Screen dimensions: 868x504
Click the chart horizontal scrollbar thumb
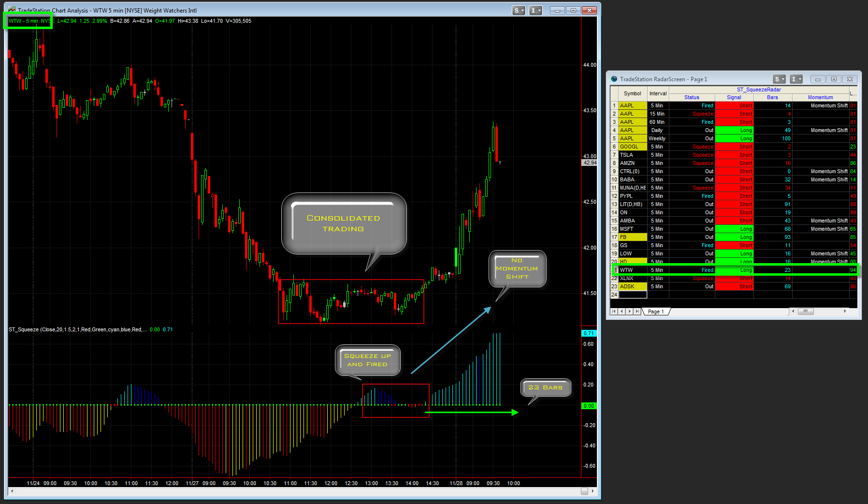(x=584, y=491)
